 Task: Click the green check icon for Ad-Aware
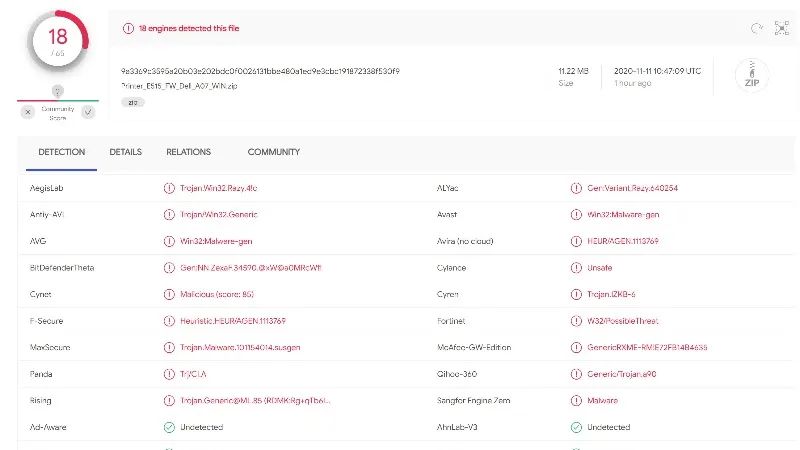169,427
